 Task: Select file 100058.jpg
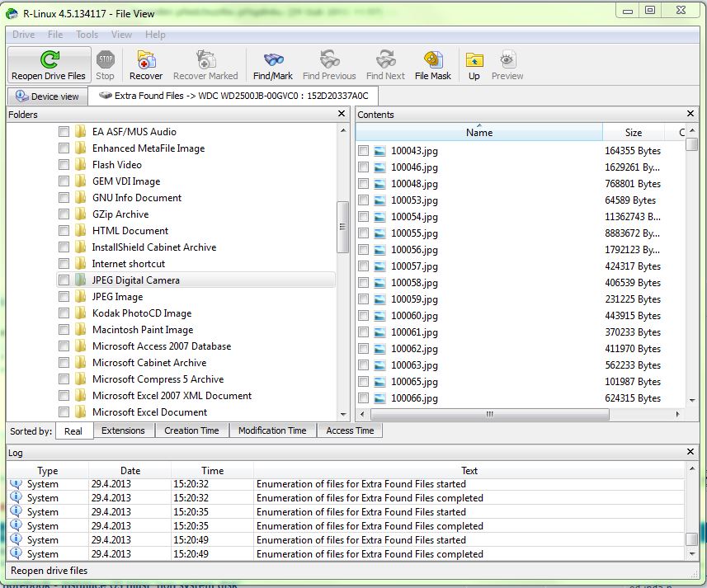click(x=414, y=283)
